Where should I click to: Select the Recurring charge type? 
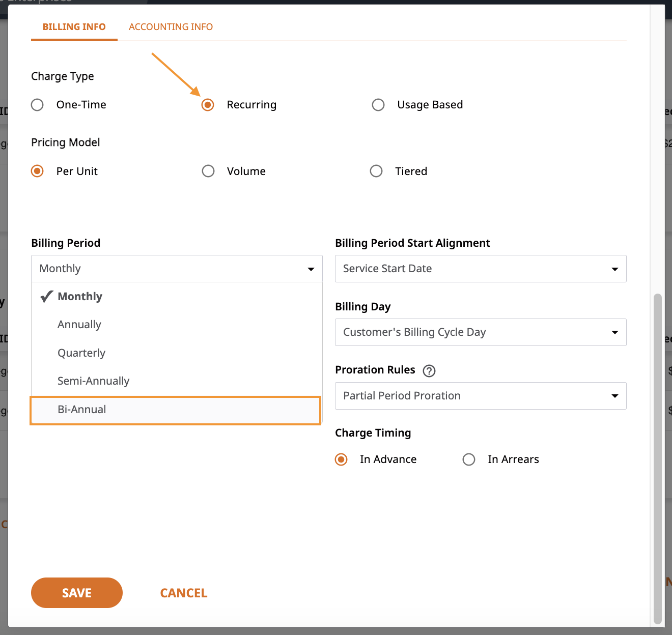tap(208, 105)
